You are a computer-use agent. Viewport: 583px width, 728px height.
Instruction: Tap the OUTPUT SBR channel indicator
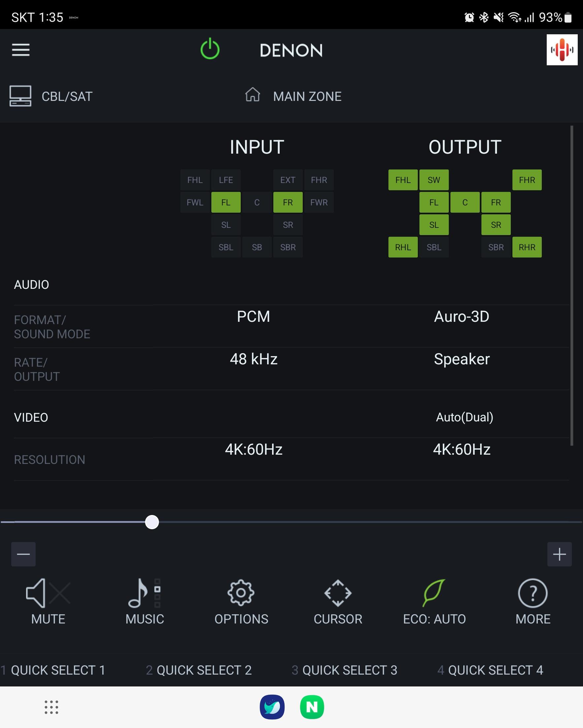point(496,247)
